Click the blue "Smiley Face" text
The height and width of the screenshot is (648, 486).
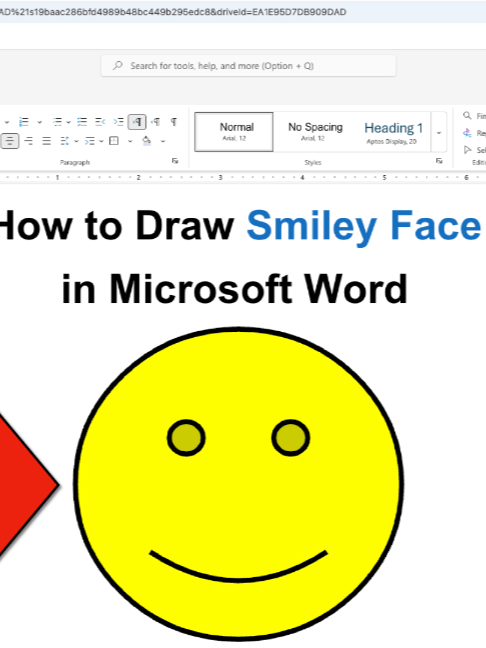364,226
